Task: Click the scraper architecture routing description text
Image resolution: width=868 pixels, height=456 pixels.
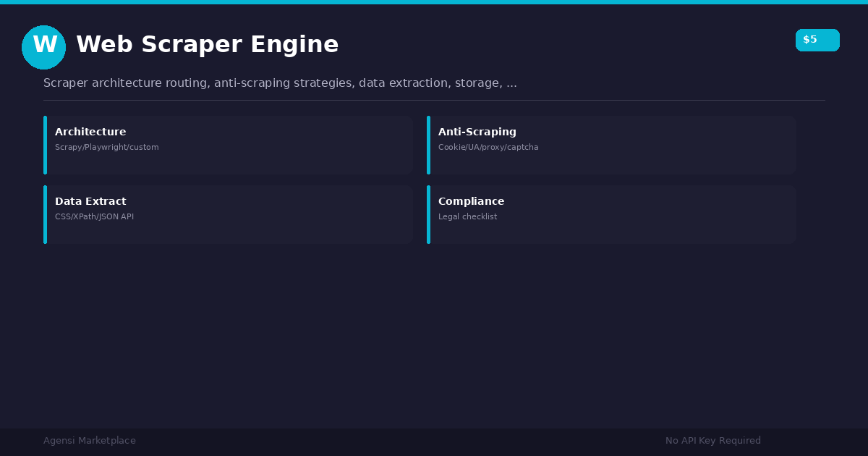Action: 280,83
